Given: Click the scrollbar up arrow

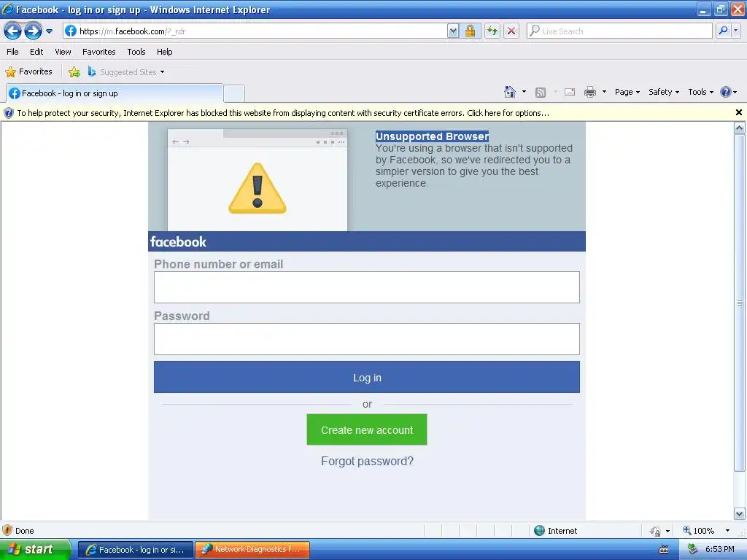Looking at the screenshot, I should (740, 128).
